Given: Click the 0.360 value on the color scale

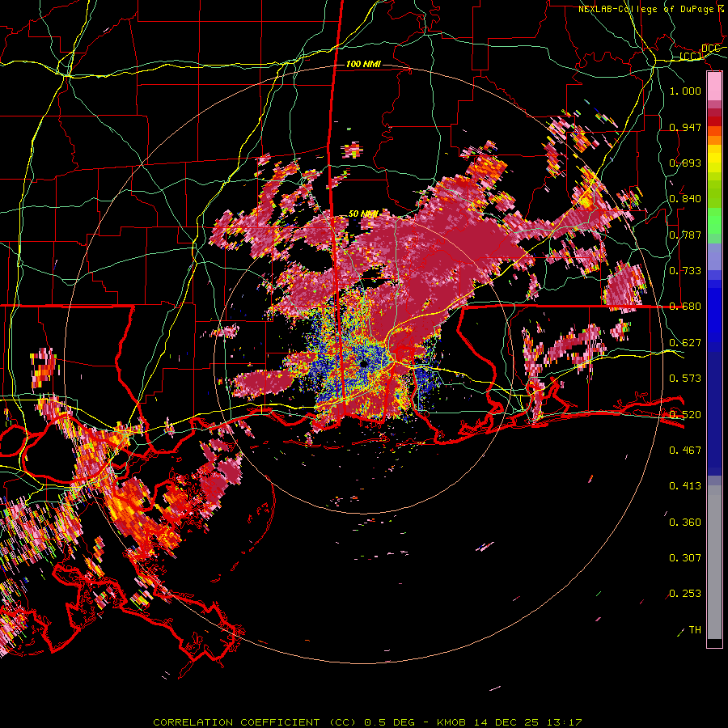Looking at the screenshot, I should tap(685, 523).
